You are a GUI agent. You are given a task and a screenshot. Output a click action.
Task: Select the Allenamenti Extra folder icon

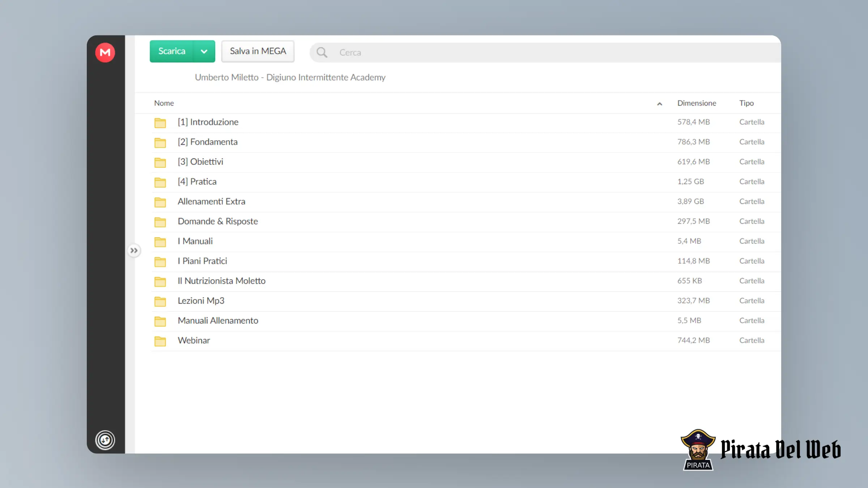pos(160,202)
